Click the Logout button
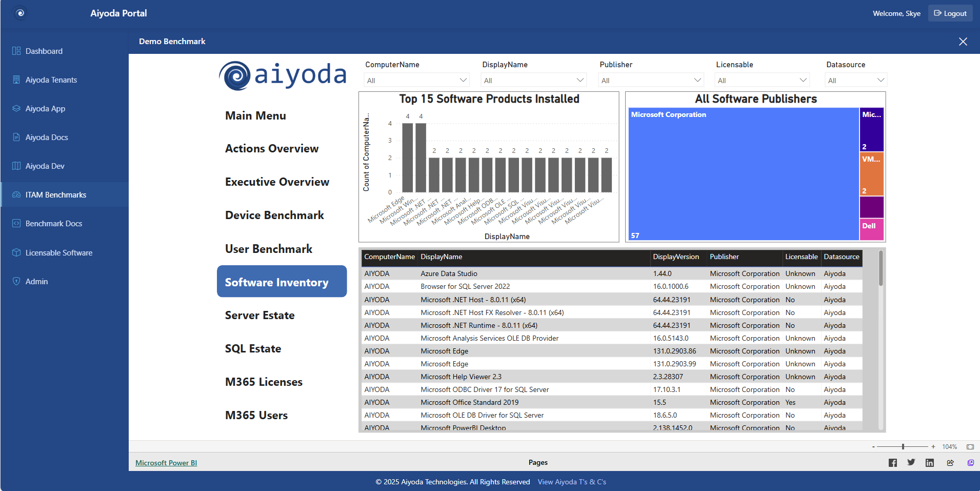This screenshot has width=980, height=491. [x=950, y=13]
